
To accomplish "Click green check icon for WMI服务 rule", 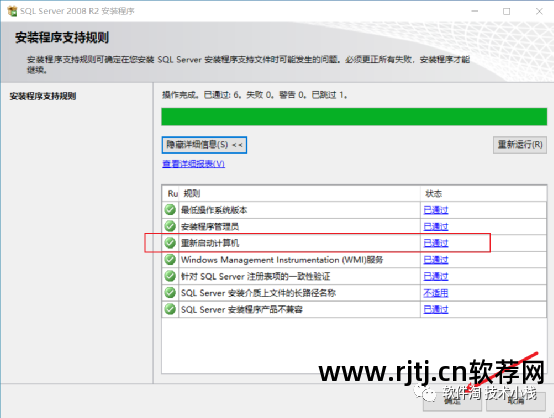I will (x=170, y=259).
